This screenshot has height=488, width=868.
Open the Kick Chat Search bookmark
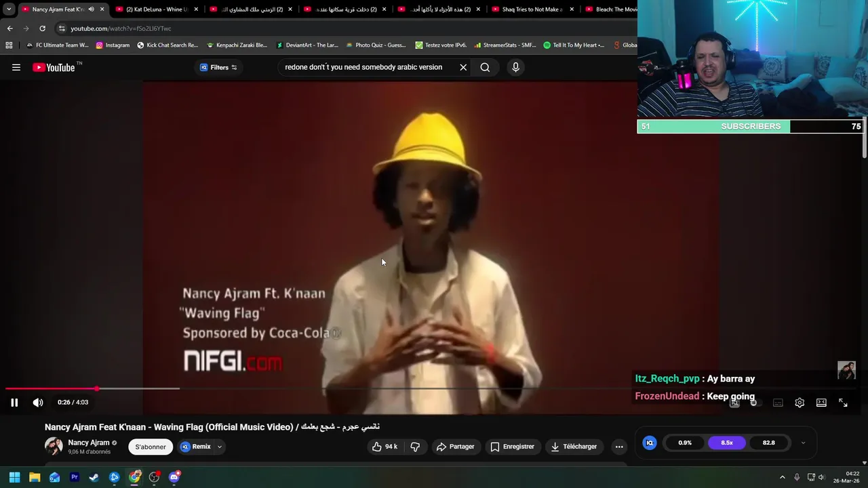[x=167, y=45]
